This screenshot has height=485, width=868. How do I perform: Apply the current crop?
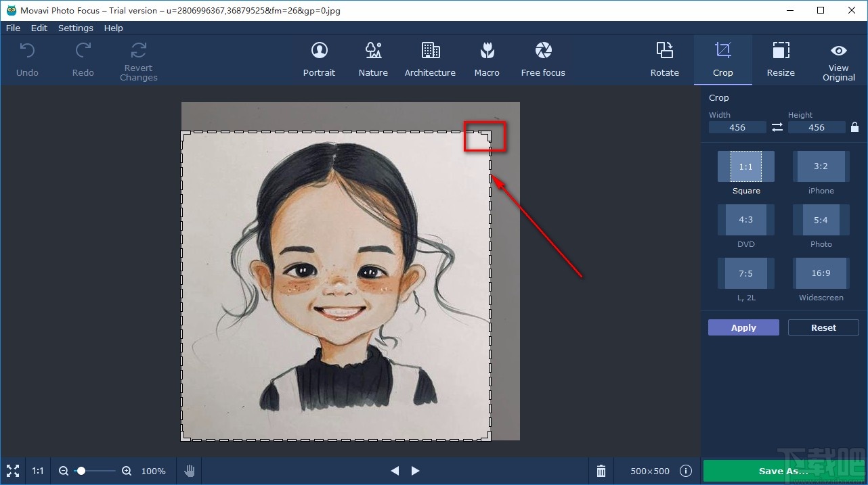click(743, 327)
